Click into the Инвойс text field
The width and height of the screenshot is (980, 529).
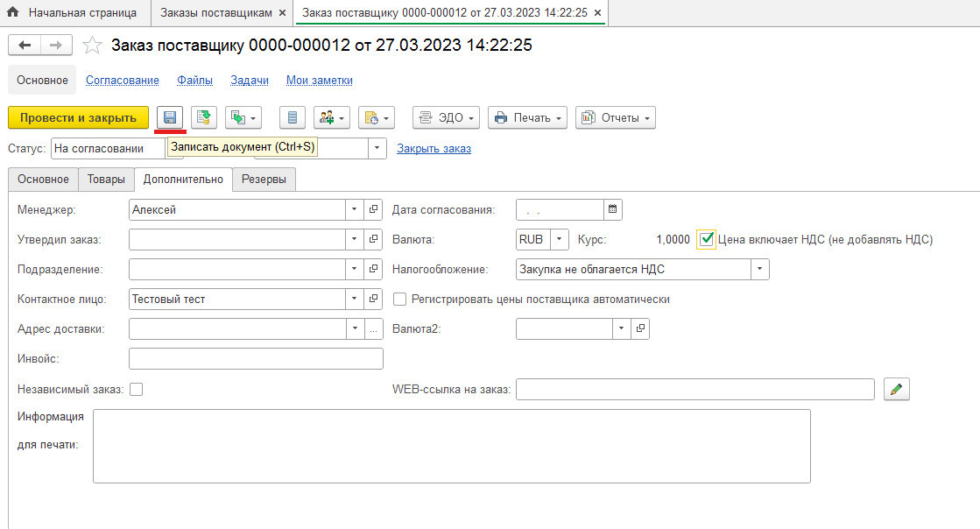point(256,358)
